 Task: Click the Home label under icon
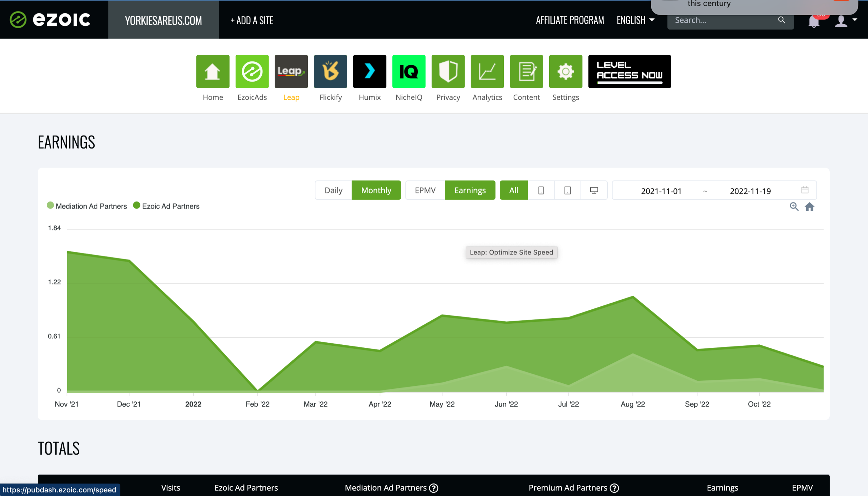pyautogui.click(x=213, y=97)
